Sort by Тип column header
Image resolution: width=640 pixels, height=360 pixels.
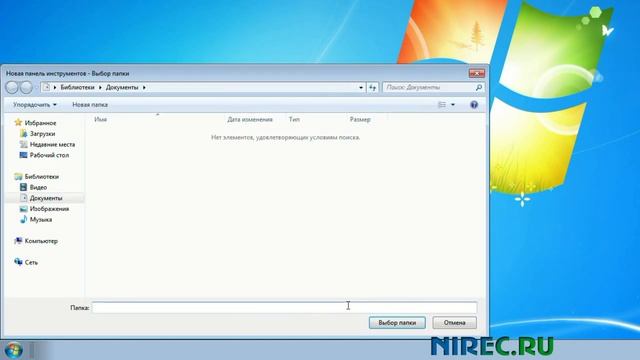(x=294, y=120)
